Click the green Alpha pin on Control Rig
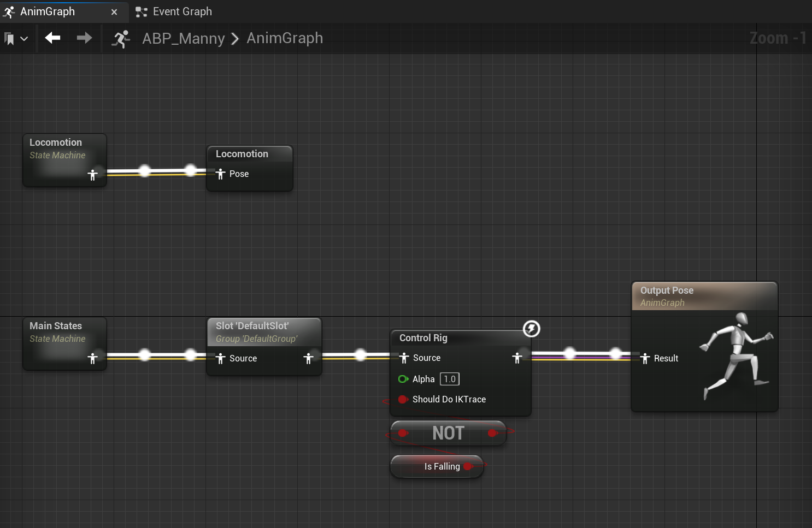 (403, 379)
